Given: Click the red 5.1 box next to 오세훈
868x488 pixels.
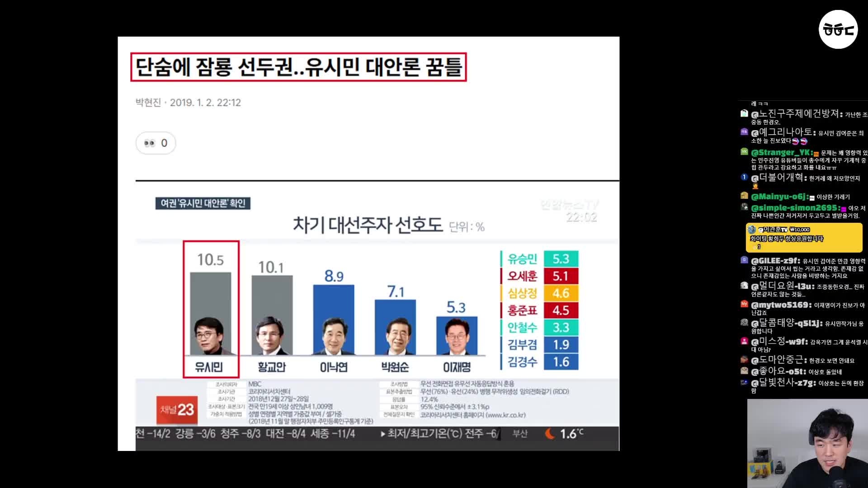Looking at the screenshot, I should 561,276.
